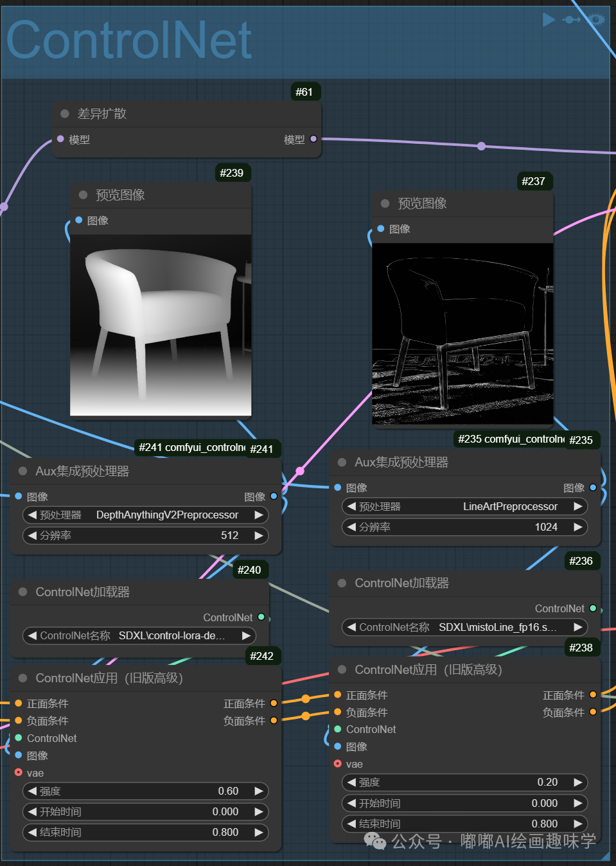Click 正面条件 output socket on node #242

pos(274,703)
